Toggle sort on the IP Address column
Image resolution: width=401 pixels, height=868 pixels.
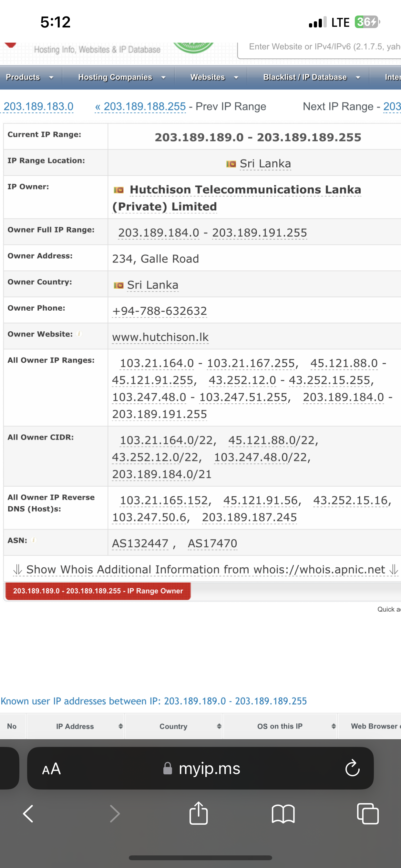120,726
